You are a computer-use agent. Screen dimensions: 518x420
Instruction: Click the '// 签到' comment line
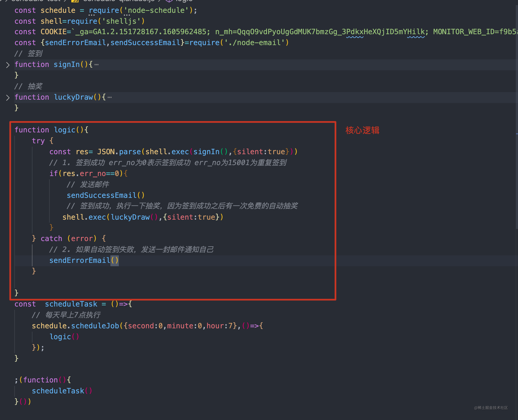point(28,53)
